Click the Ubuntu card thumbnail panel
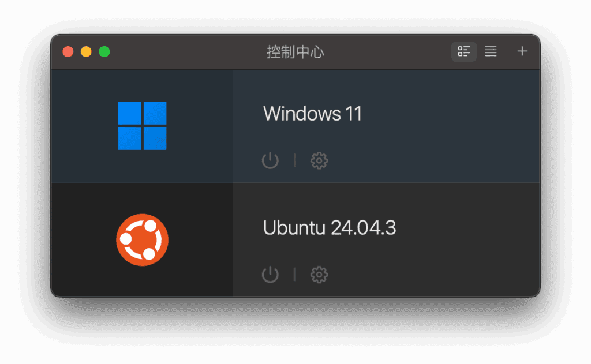 [142, 239]
